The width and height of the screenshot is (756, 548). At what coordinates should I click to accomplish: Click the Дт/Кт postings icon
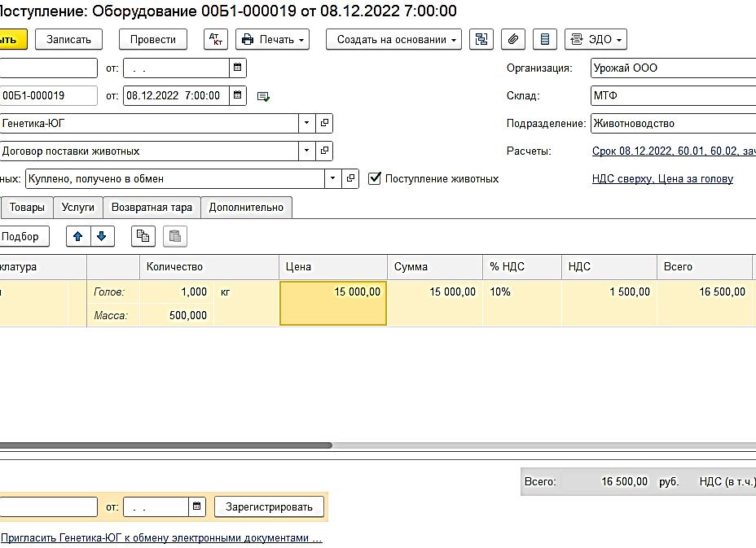point(216,40)
